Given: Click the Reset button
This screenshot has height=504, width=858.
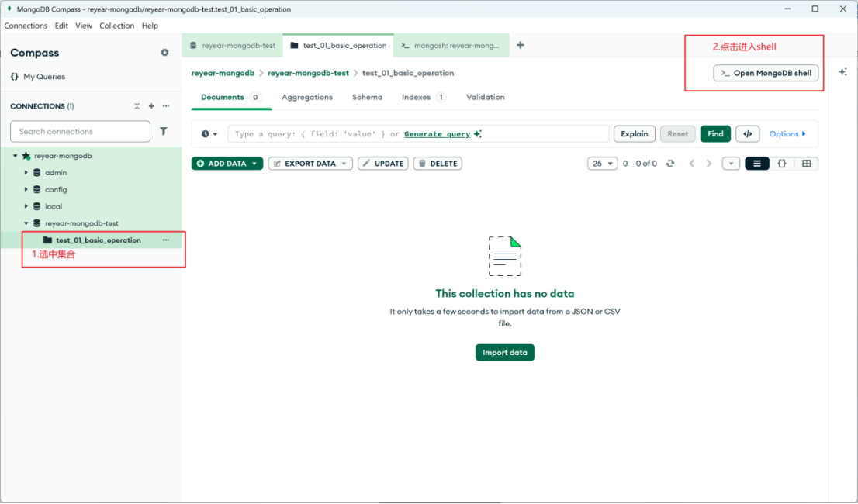Looking at the screenshot, I should coord(677,134).
